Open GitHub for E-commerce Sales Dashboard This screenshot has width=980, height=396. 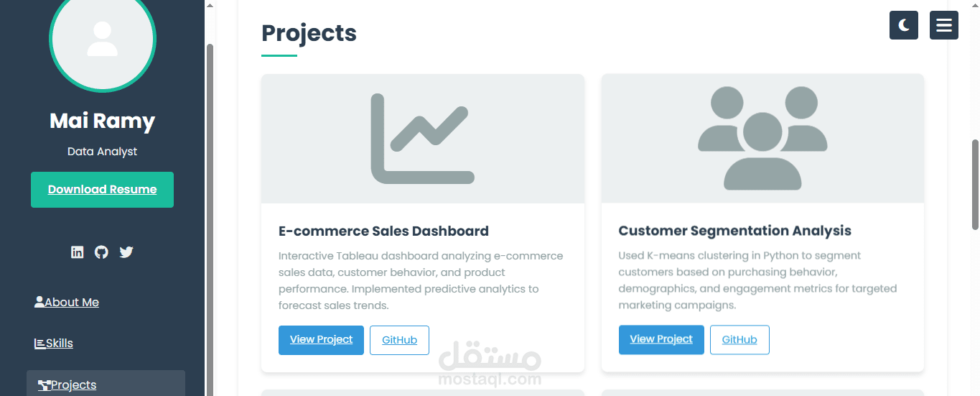(399, 340)
